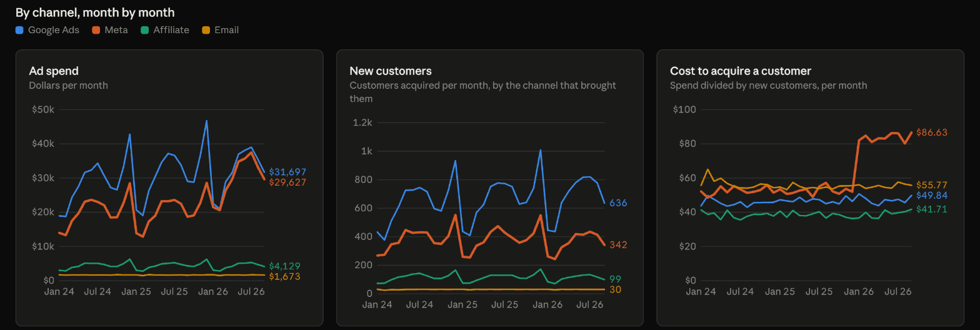This screenshot has height=330, width=980.
Task: Click the $80 axis label in cost chart
Action: click(x=687, y=144)
